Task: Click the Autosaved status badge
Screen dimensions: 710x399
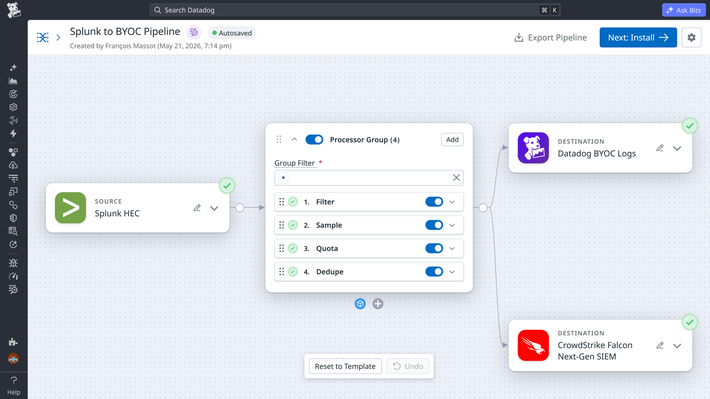Action: [232, 33]
